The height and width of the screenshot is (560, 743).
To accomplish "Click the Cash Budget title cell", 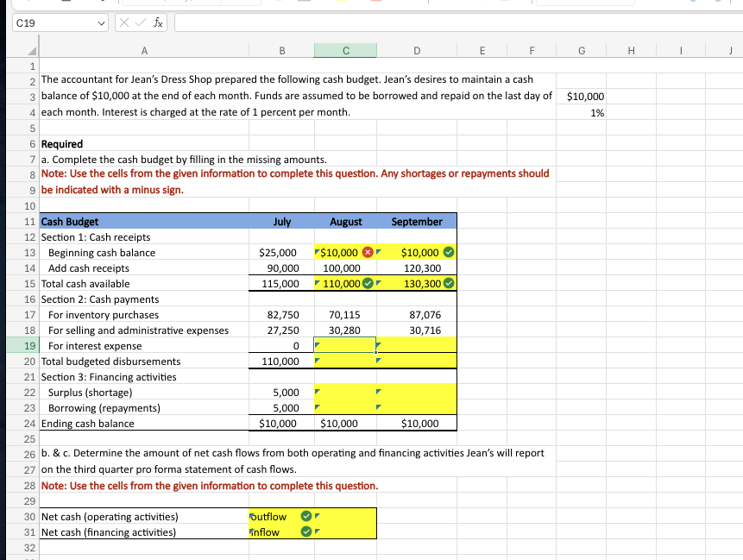I will point(144,222).
